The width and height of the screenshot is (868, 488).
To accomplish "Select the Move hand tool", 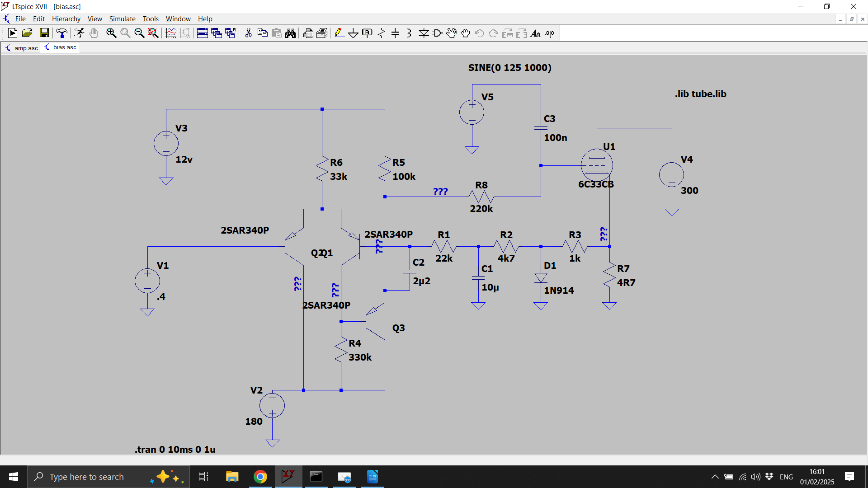I will pos(452,33).
